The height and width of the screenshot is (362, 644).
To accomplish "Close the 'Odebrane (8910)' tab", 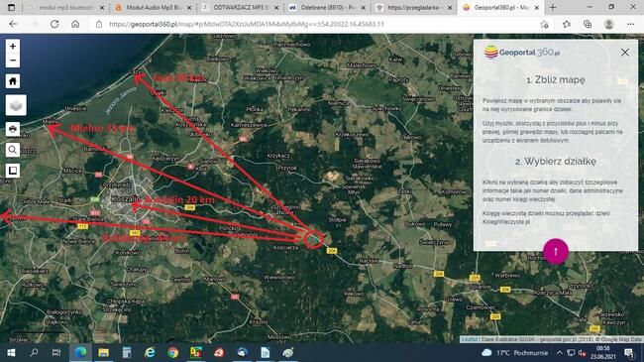I will (363, 7).
